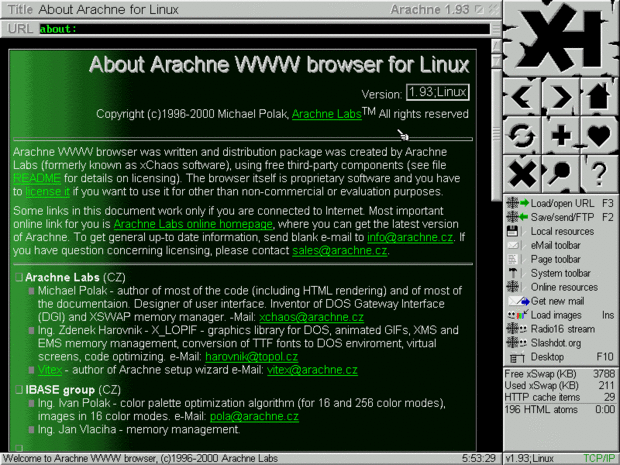Click the Get new mail icon
620x465 pixels.
click(518, 301)
